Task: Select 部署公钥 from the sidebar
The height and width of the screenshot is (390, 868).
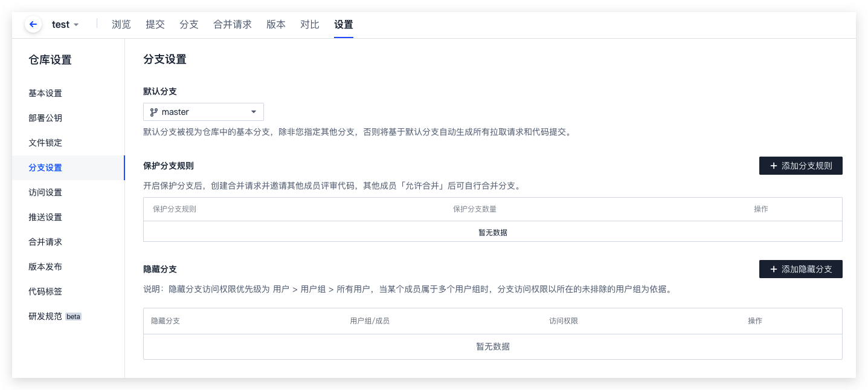Action: click(45, 118)
